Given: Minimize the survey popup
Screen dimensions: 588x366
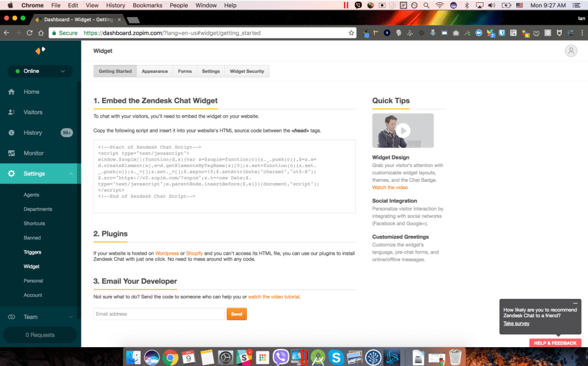Looking at the screenshot, I should [x=575, y=303].
